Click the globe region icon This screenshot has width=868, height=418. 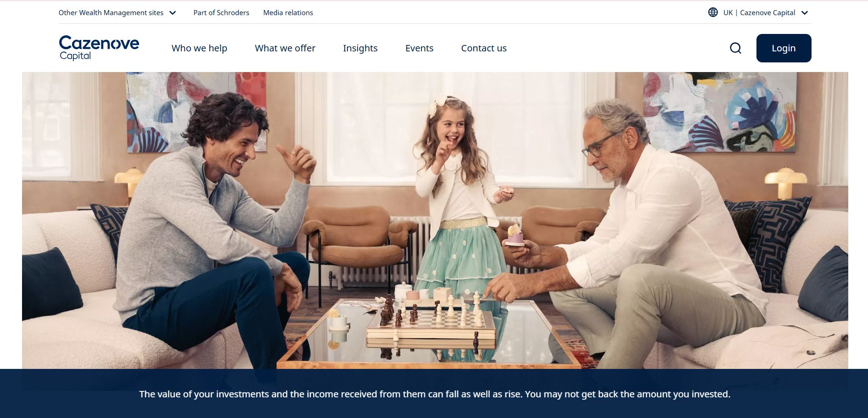point(713,12)
